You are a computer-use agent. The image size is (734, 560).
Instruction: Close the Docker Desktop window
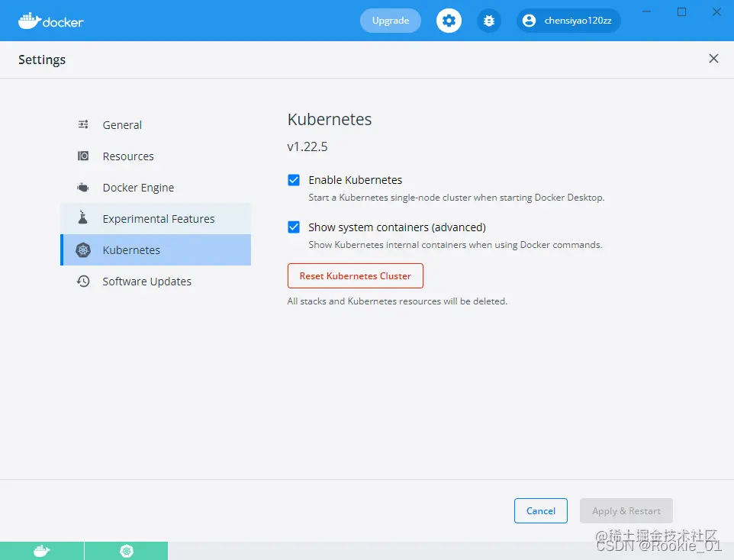click(716, 11)
